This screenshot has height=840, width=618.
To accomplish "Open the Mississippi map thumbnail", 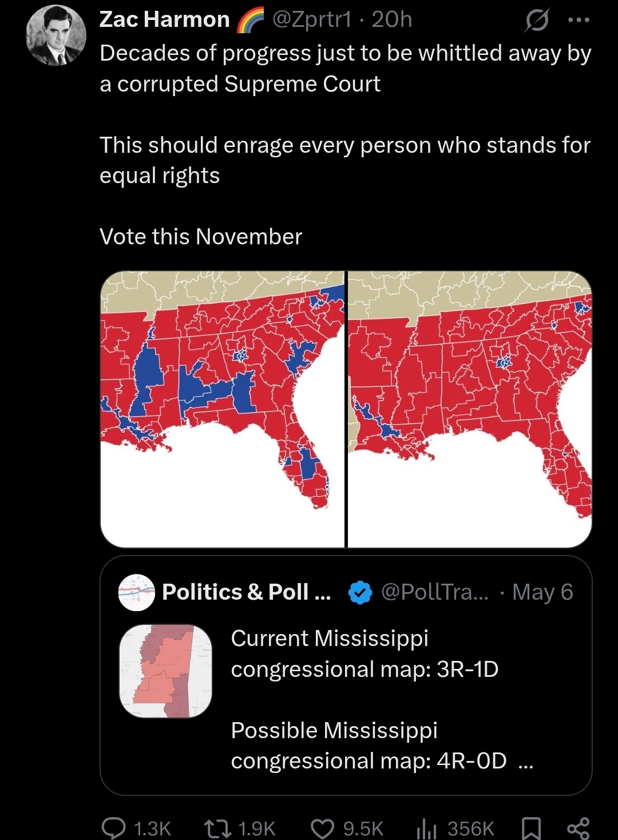I will tap(165, 671).
